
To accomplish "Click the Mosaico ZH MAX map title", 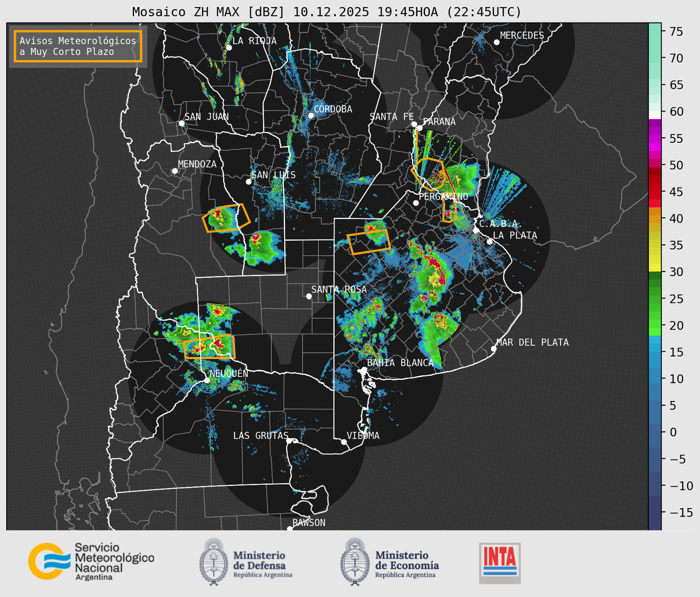I will (327, 12).
